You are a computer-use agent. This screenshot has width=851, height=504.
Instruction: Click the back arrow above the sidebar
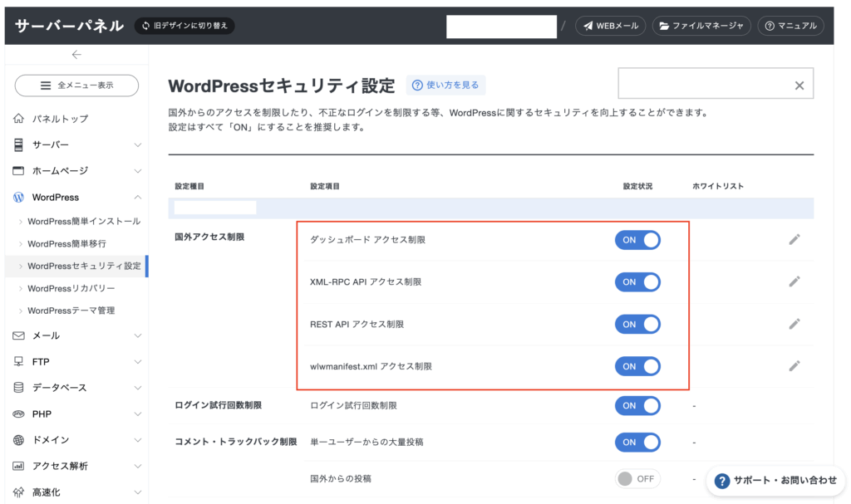coord(76,54)
